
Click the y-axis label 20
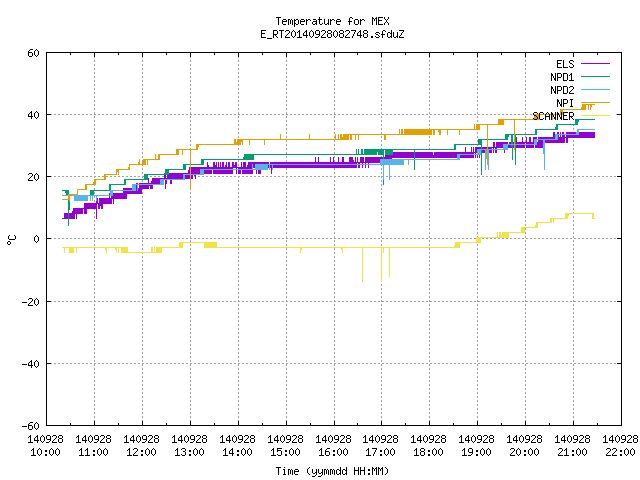coord(33,177)
